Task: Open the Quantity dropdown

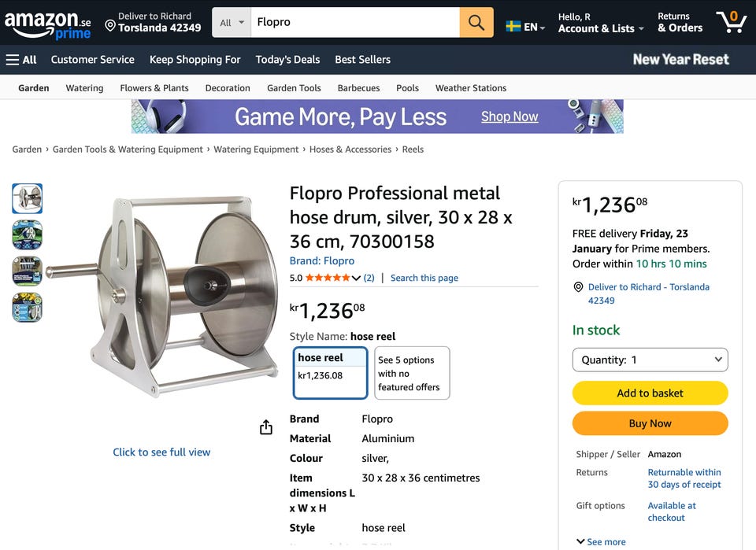Action: coord(650,360)
